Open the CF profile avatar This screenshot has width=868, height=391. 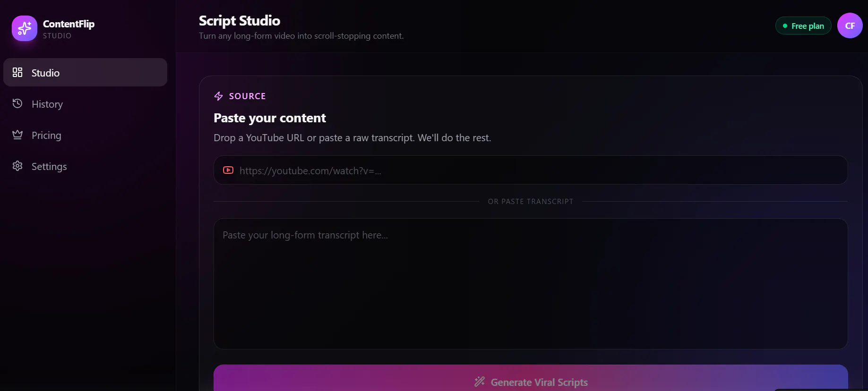(850, 25)
